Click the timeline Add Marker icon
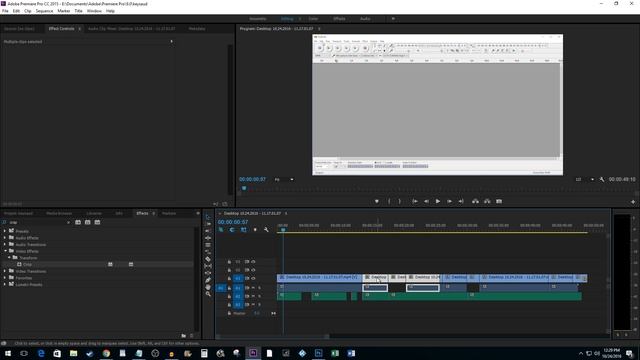 pos(255,230)
